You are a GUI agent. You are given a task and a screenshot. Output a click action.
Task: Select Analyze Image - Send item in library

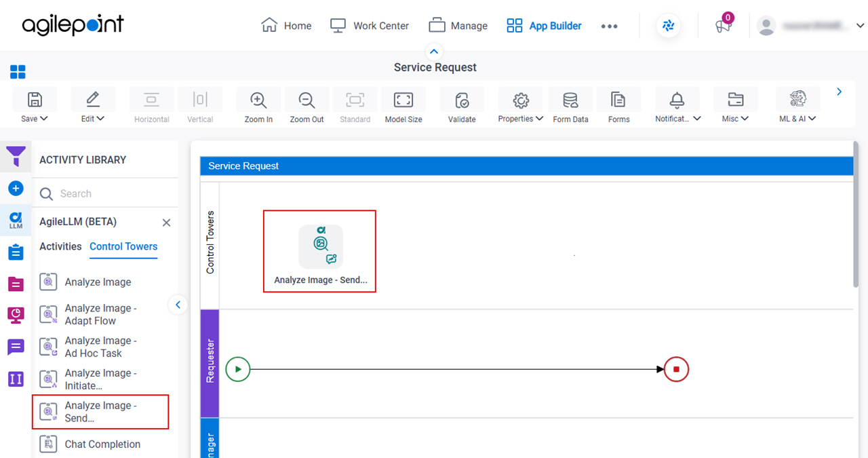pos(100,412)
